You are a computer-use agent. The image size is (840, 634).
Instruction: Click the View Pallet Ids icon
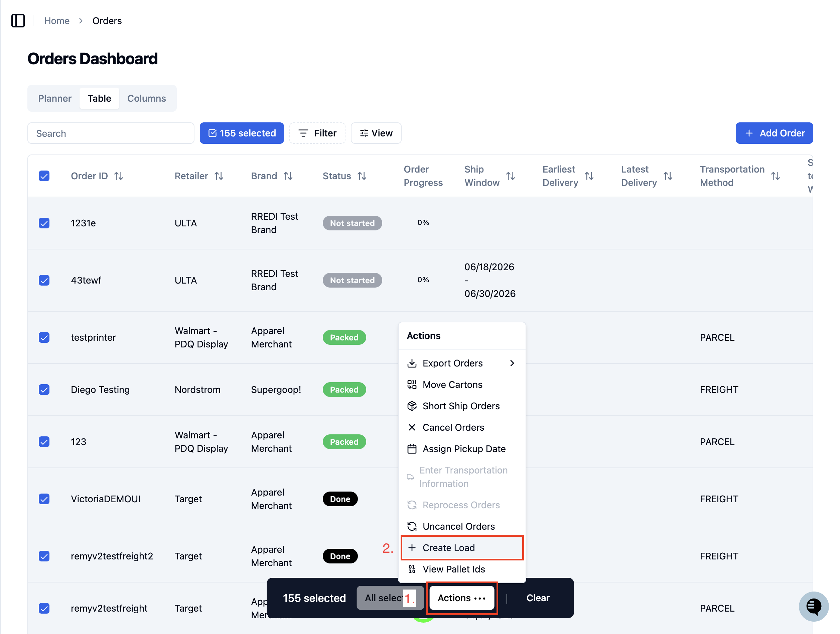[412, 569]
